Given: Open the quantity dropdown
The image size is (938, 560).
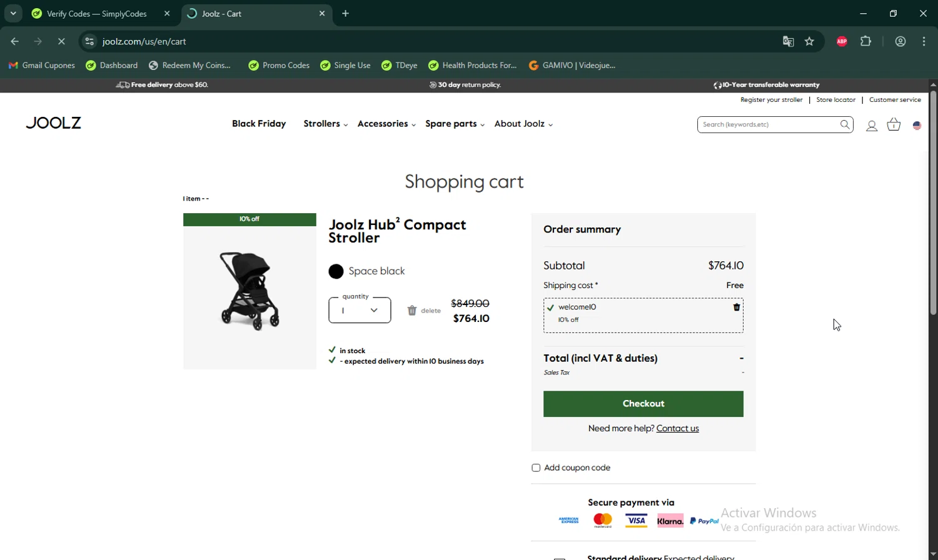Looking at the screenshot, I should pyautogui.click(x=360, y=311).
